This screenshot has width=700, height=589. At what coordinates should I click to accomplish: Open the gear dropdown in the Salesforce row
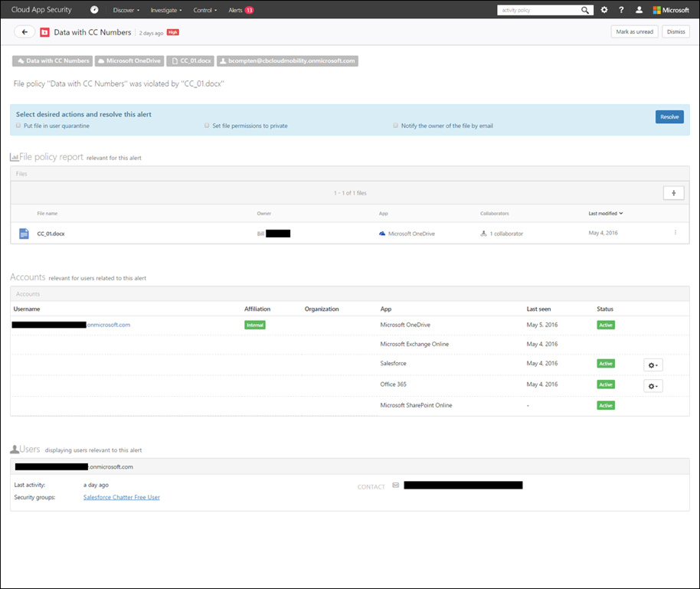click(653, 365)
